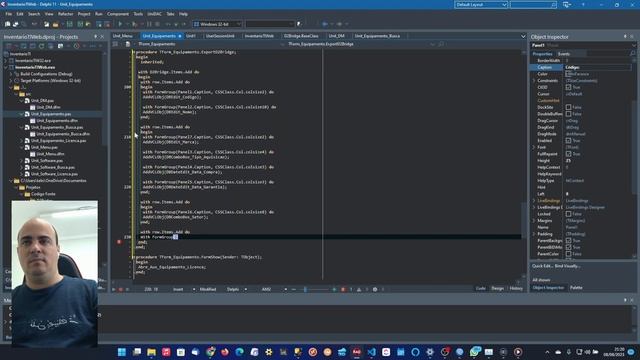Click desktop layout save icon in title bar
This screenshot has height=360, width=640.
[x=566, y=4]
